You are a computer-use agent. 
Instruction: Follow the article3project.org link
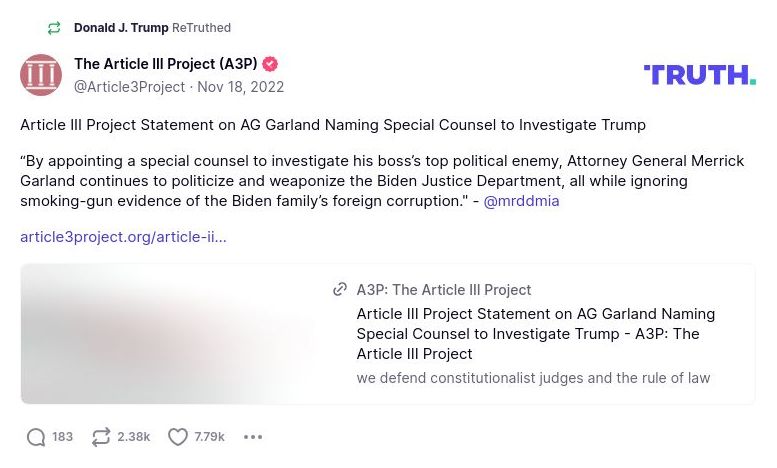tap(123, 237)
